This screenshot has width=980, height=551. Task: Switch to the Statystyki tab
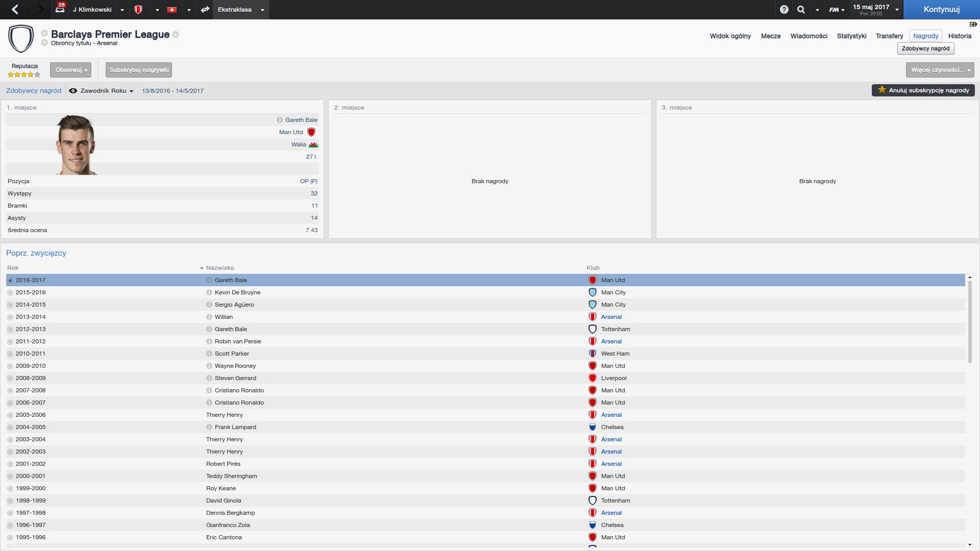852,36
